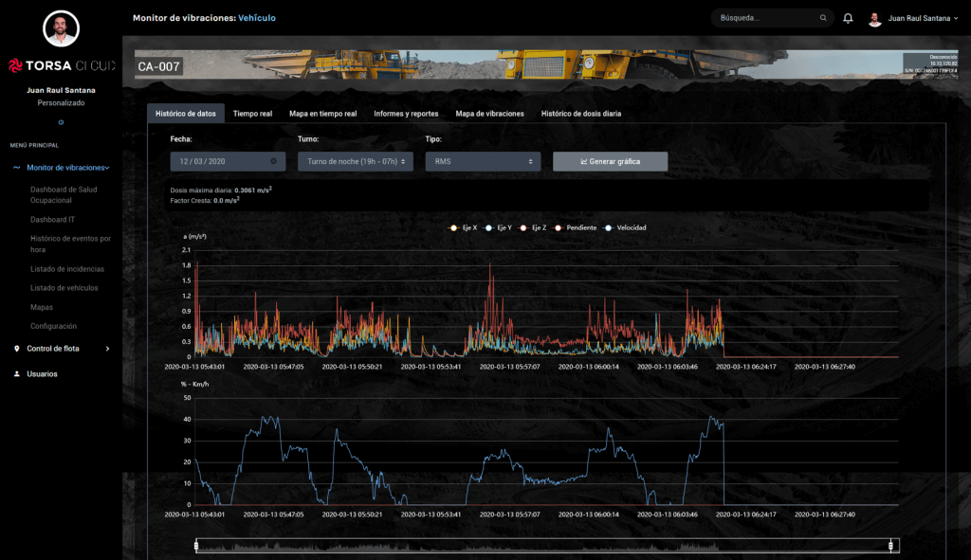
Task: Click the Control de flota pin icon
Action: click(17, 349)
